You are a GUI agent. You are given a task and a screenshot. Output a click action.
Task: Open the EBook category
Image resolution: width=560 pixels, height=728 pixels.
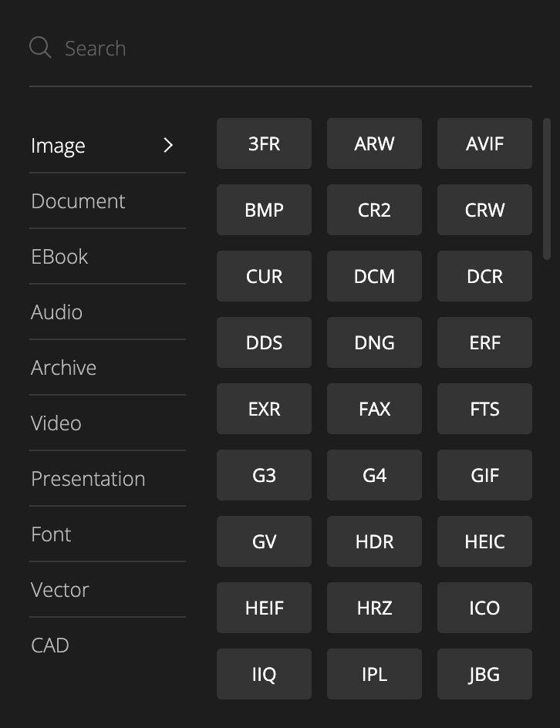pyautogui.click(x=107, y=256)
